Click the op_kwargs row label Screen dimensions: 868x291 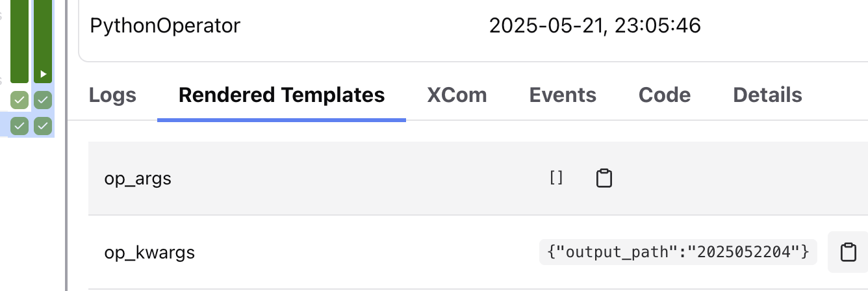point(149,252)
